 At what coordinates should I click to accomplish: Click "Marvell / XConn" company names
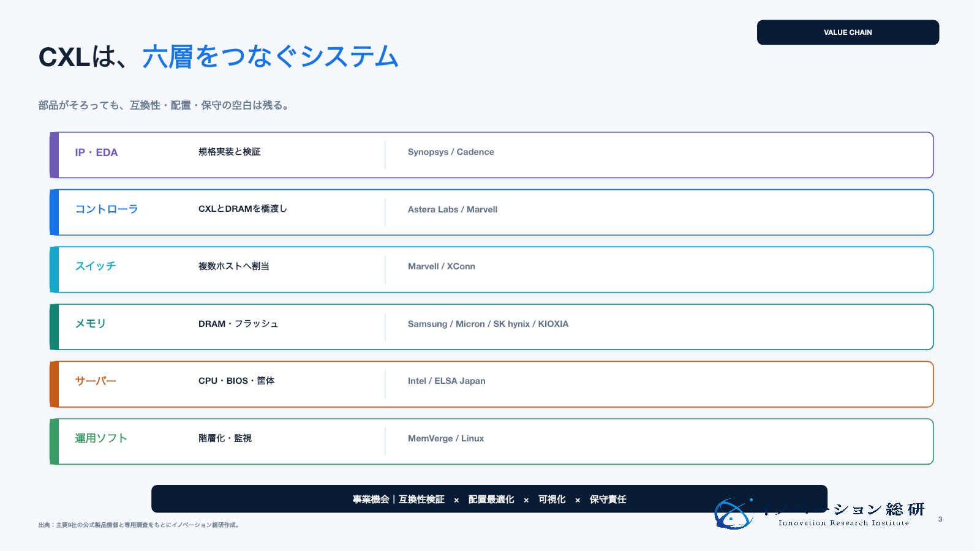[442, 266]
